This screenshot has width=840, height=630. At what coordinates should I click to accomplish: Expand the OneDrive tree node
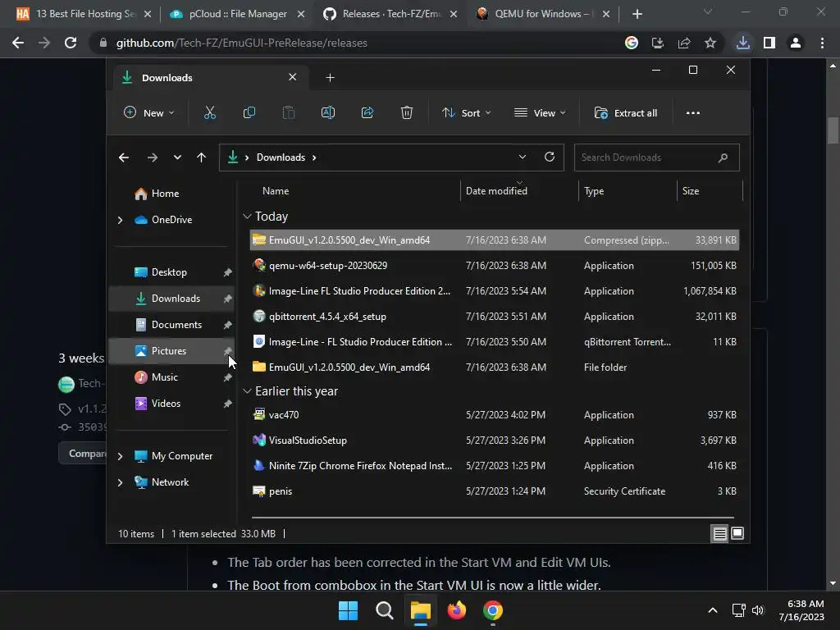click(x=120, y=220)
